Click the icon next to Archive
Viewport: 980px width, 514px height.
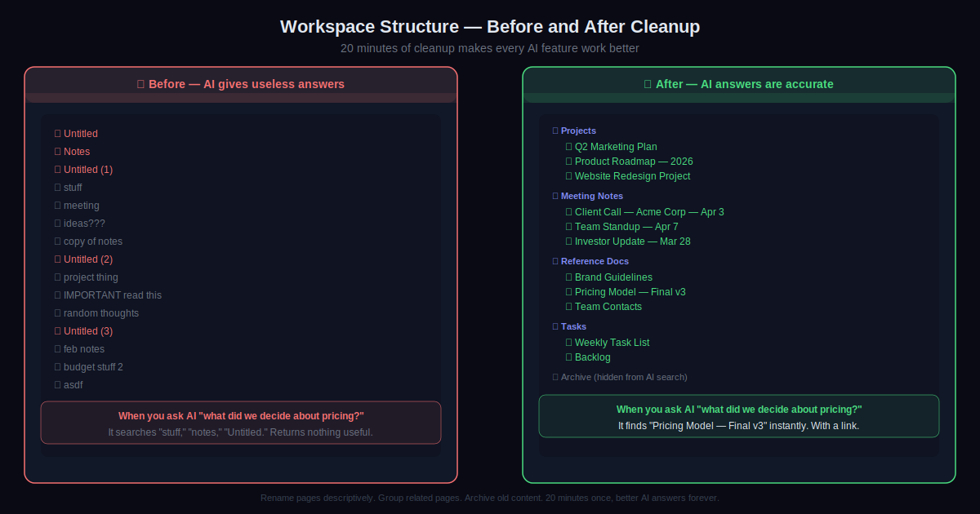(555, 377)
